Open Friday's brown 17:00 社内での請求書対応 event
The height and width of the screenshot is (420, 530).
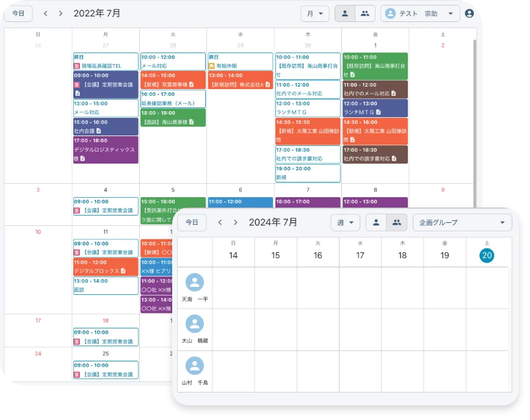coord(375,154)
